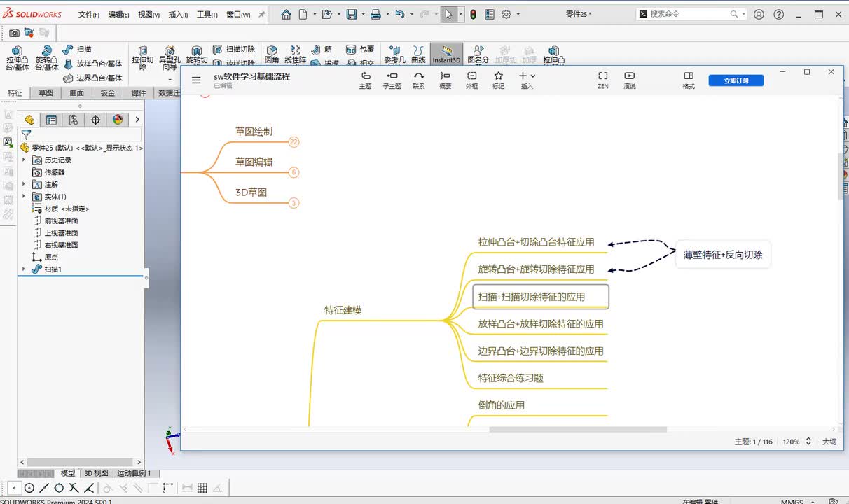Select the Linear Pattern tool (线性阵列)
The image size is (849, 504).
[x=296, y=55]
